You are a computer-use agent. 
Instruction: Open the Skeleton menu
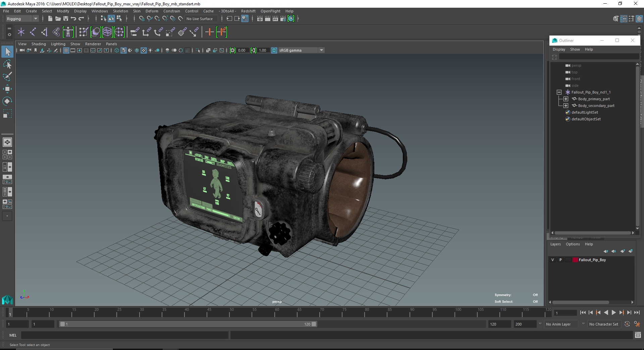tap(120, 11)
